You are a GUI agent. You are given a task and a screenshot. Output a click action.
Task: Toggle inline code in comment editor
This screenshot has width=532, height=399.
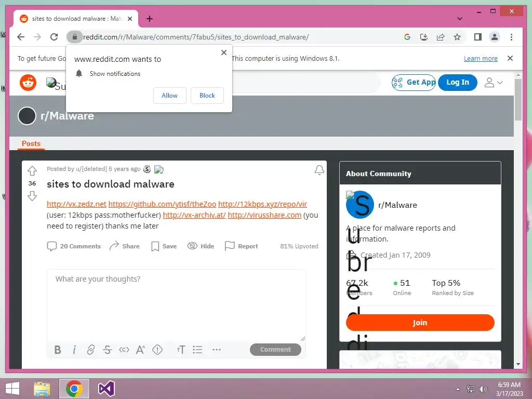(124, 350)
